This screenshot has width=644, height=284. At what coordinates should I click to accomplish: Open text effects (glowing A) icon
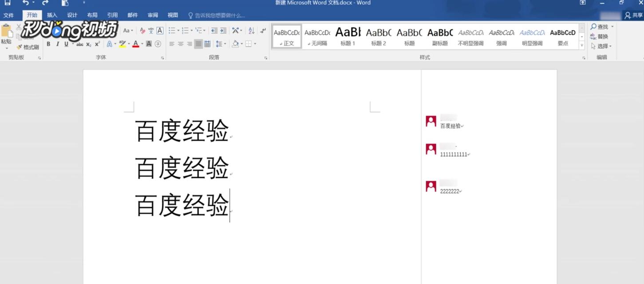tap(110, 44)
